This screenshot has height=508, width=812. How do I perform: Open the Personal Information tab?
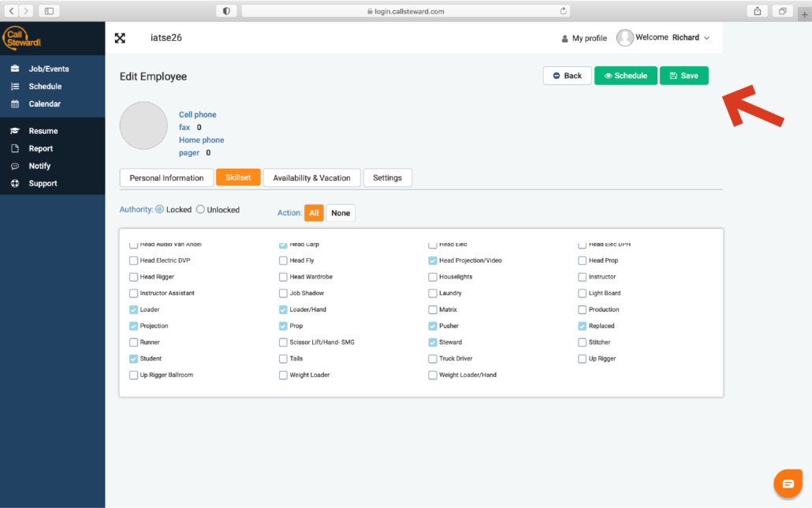point(166,178)
